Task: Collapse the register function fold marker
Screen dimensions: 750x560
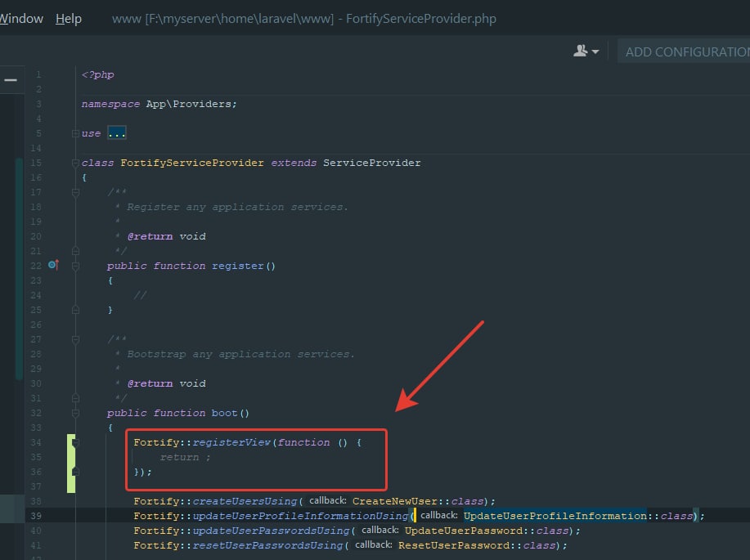Action: coord(75,266)
